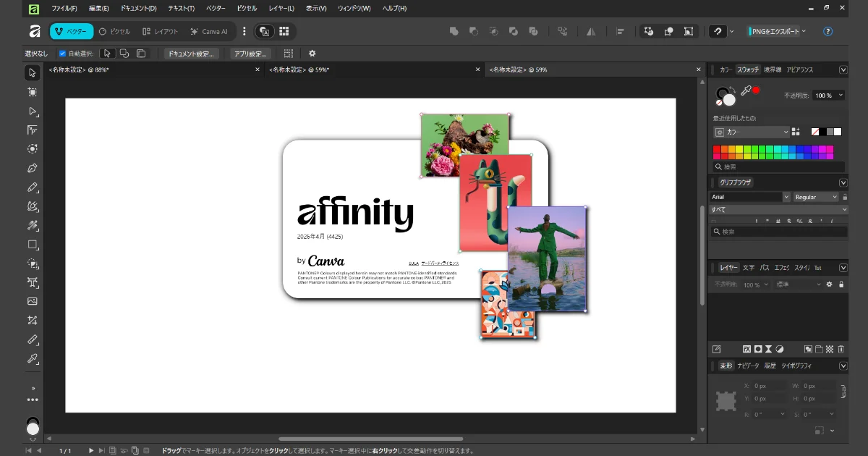Click the boolean Subtract operation icon
Viewport: 868px width, 456px height.
click(474, 31)
